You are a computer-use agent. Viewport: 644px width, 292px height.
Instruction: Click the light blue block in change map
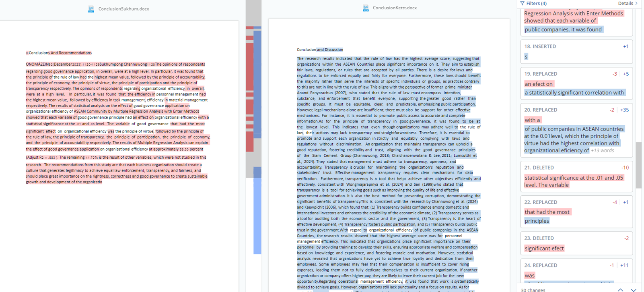(257, 213)
